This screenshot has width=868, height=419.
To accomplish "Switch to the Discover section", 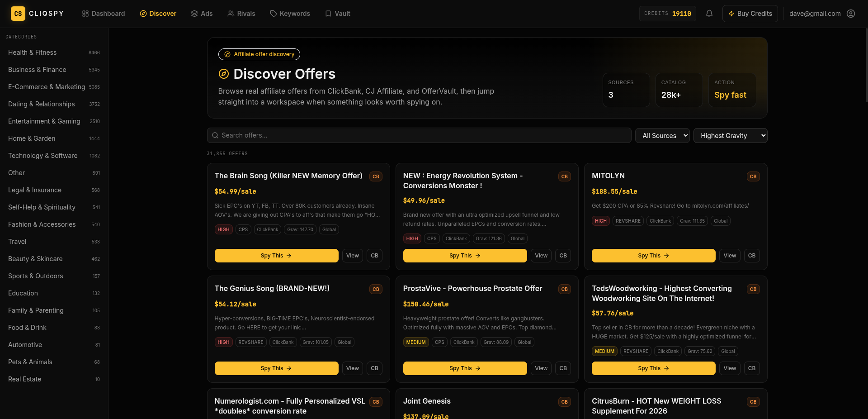I will point(158,14).
